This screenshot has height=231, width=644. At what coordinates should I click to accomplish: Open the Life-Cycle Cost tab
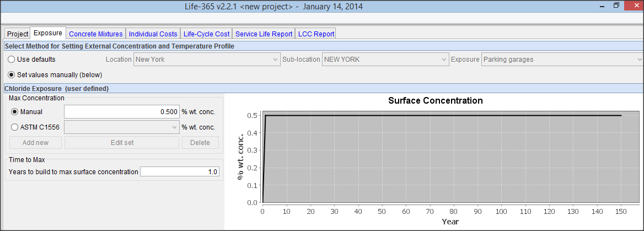pyautogui.click(x=206, y=34)
